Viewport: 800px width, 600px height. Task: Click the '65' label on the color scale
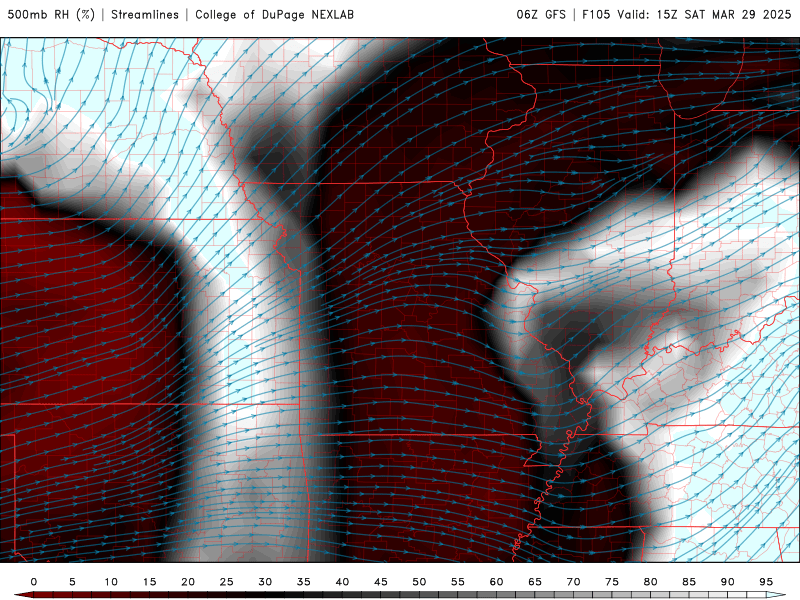535,582
